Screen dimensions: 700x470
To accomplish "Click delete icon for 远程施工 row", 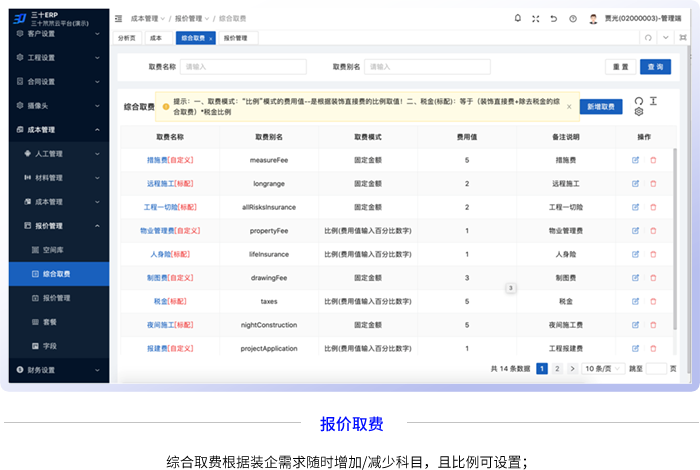I will [x=653, y=184].
